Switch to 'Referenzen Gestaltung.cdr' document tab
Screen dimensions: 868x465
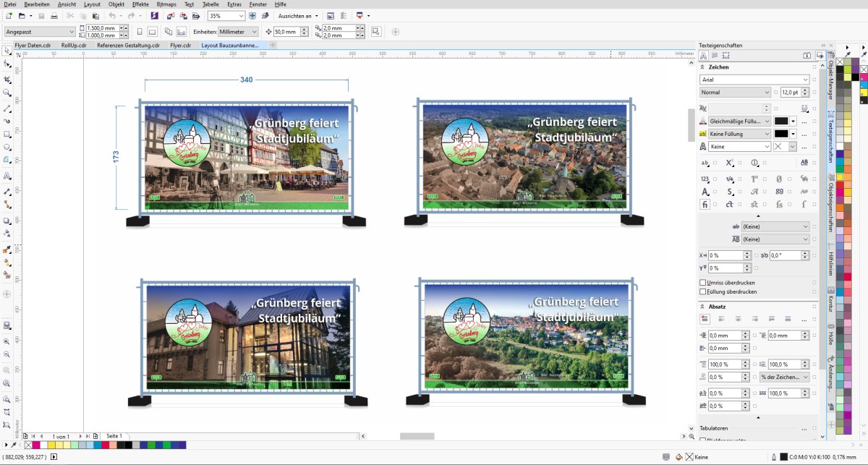[x=128, y=45]
